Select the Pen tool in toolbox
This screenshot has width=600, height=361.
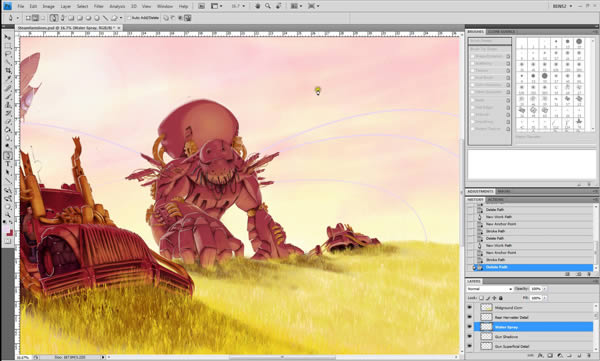click(x=7, y=155)
